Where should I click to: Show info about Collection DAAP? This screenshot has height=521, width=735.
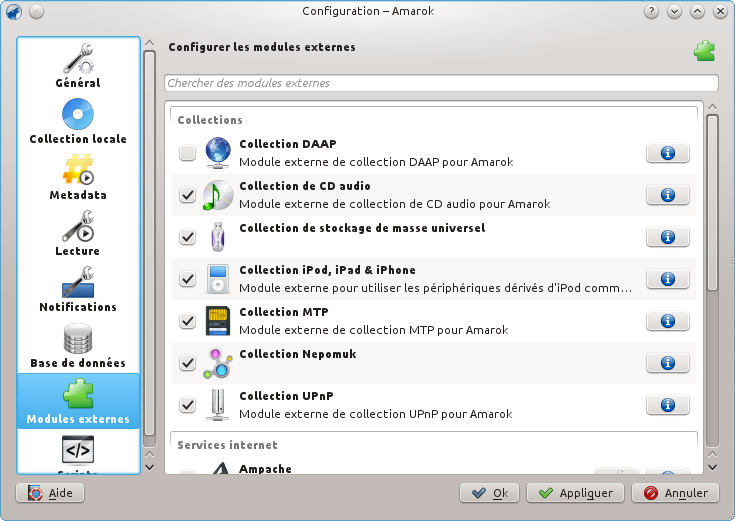tap(668, 153)
